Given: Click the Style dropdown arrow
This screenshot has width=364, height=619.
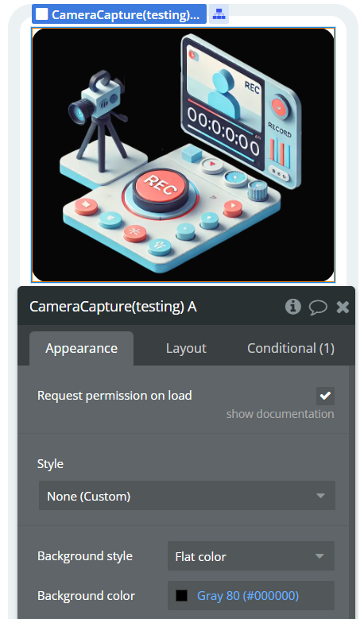Looking at the screenshot, I should point(320,495).
